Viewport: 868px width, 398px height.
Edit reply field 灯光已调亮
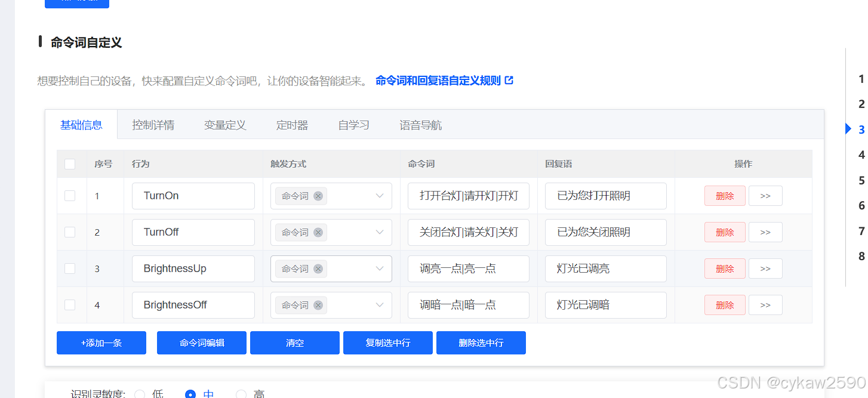click(x=606, y=269)
